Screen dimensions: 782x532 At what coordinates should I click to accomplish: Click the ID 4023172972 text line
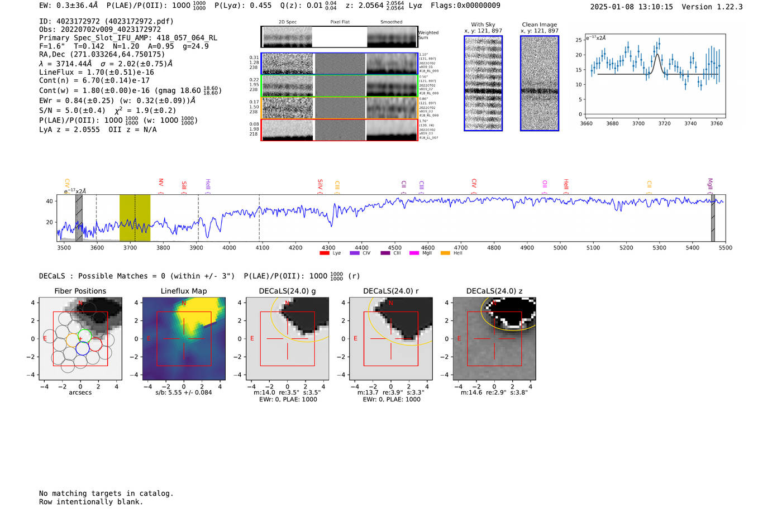coord(106,21)
